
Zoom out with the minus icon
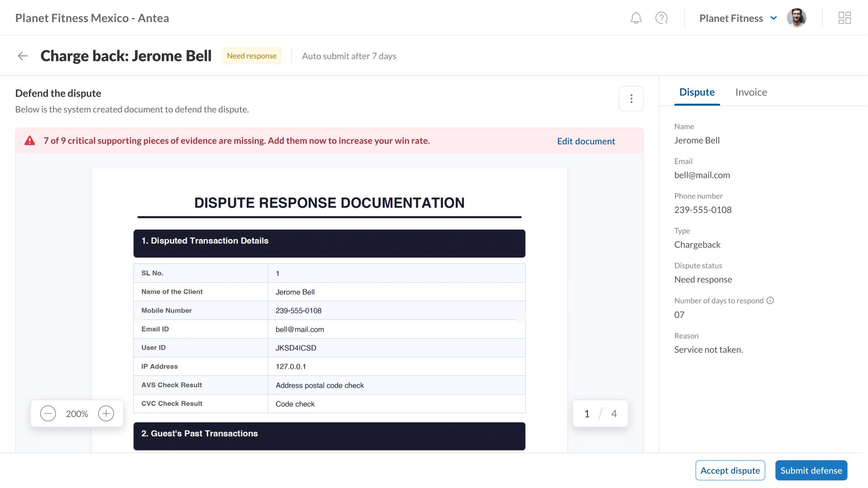point(48,413)
